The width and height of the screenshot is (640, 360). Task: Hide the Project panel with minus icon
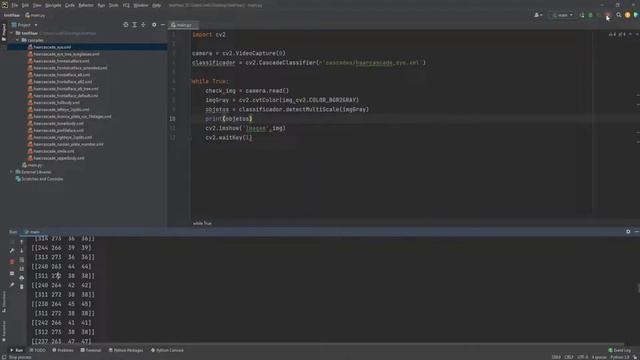point(163,25)
